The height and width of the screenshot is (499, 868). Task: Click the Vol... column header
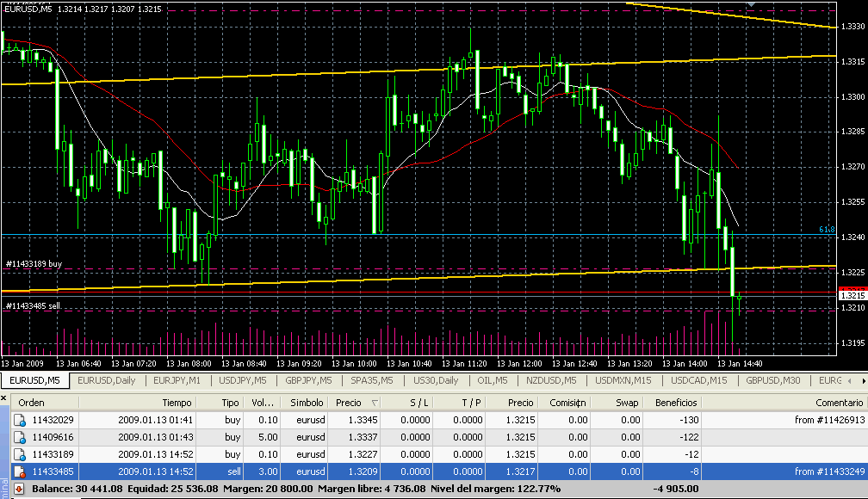point(262,404)
